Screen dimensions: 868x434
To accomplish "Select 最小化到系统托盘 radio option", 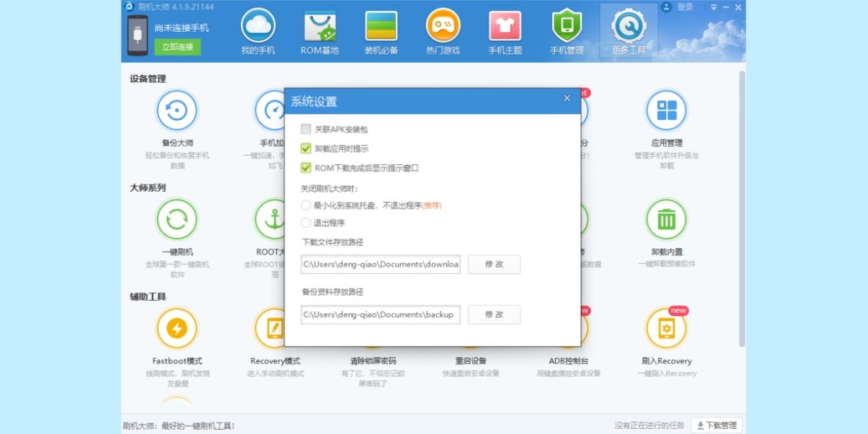I will tap(306, 205).
